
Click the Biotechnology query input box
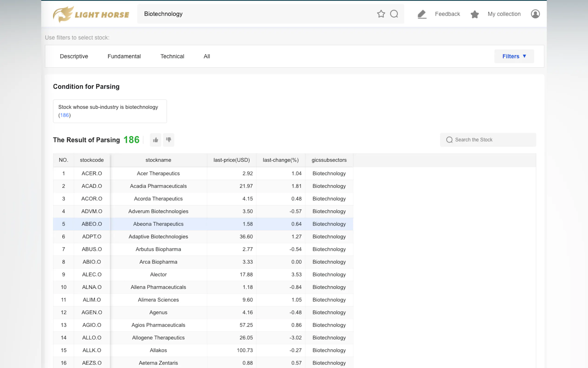pos(255,14)
